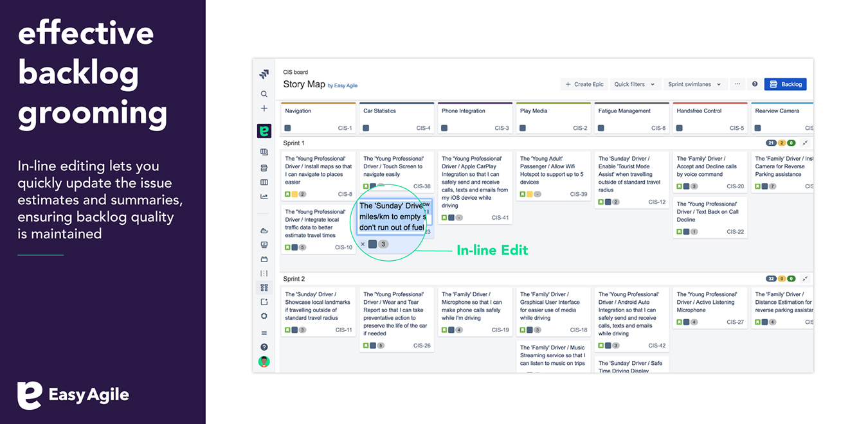This screenshot has width=868, height=424.
Task: Click the 'Sprint 2' swimlane title
Action: pos(294,279)
